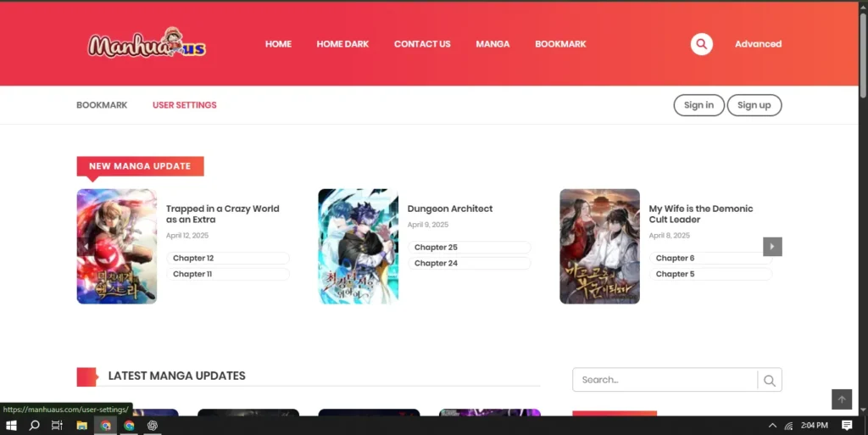This screenshot has height=435, width=868.
Task: Click the Manhua US logo
Action: (x=147, y=44)
